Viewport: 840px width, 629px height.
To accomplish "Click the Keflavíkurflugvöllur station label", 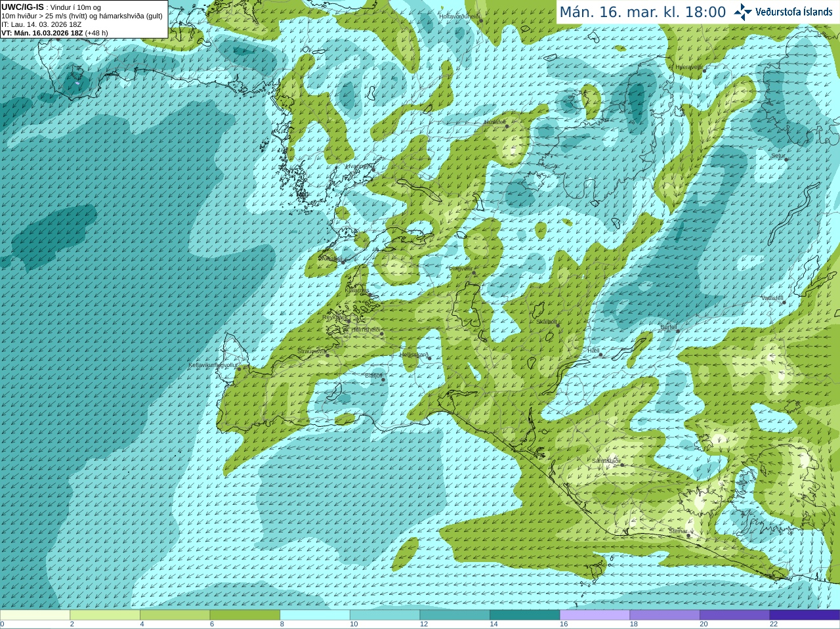I will tap(213, 365).
